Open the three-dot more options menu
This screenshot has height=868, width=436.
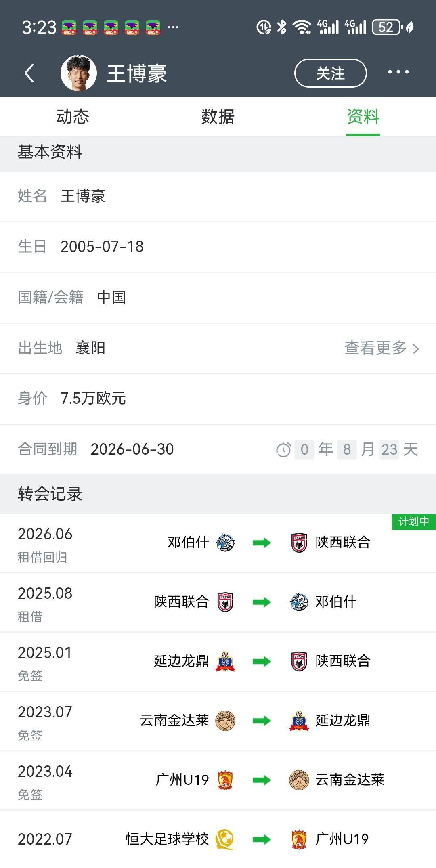[398, 72]
